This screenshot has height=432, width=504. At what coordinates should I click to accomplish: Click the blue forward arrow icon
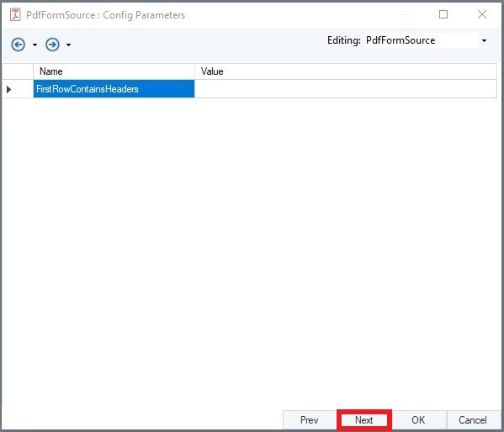[52, 45]
